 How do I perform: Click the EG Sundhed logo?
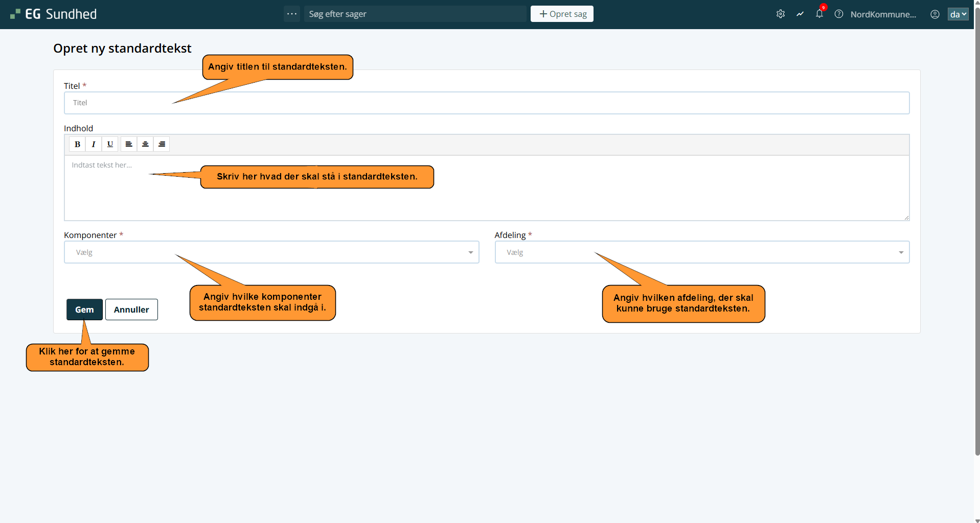pyautogui.click(x=54, y=14)
